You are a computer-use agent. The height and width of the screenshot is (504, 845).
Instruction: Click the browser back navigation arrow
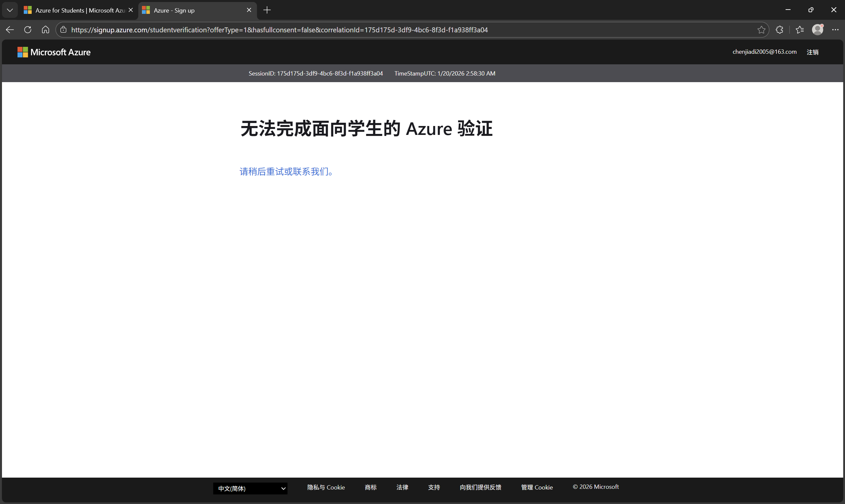10,30
